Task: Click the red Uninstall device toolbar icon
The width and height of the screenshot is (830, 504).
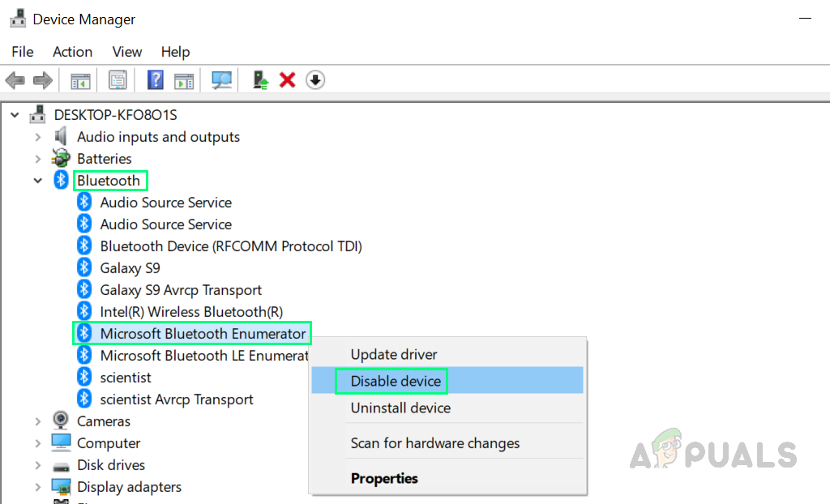Action: click(x=287, y=79)
